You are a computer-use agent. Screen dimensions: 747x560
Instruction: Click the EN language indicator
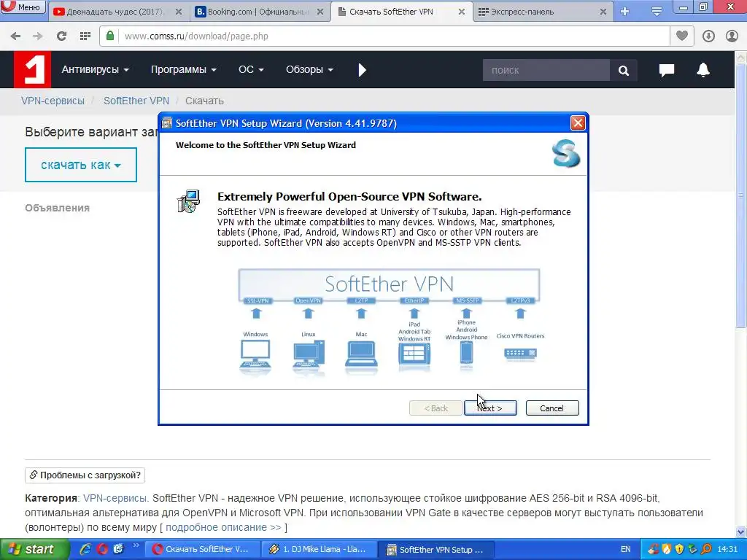point(625,549)
